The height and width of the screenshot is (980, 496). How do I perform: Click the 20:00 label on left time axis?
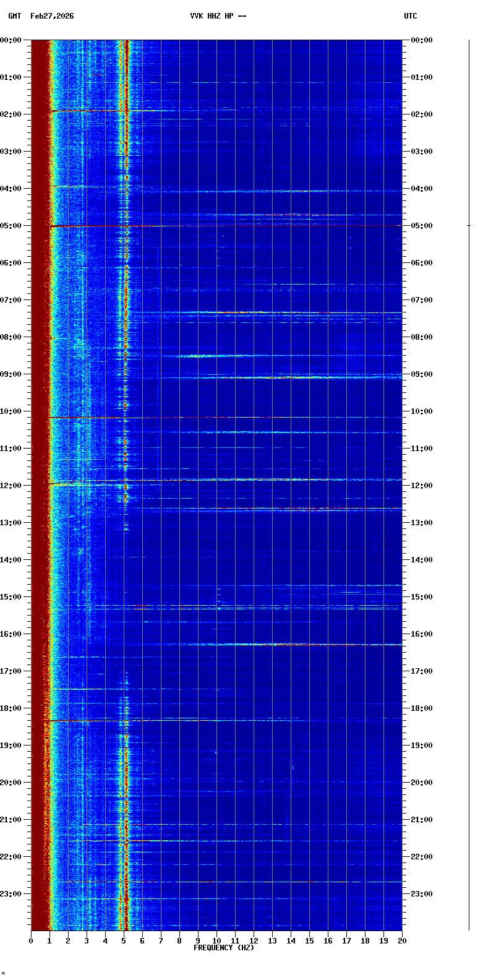pyautogui.click(x=11, y=783)
